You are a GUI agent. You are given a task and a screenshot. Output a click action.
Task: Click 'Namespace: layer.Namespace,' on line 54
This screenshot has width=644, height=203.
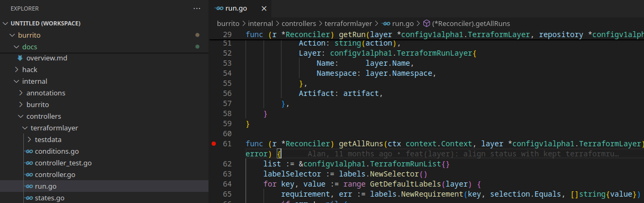[376, 73]
